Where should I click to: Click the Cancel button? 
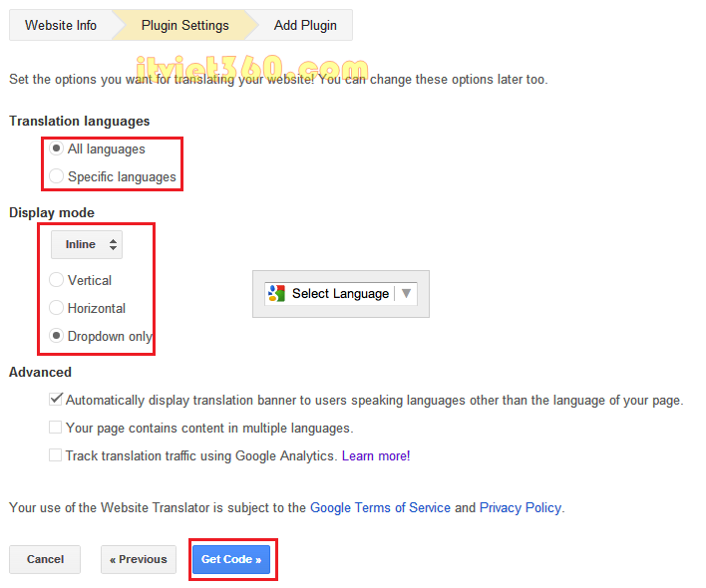click(x=45, y=559)
